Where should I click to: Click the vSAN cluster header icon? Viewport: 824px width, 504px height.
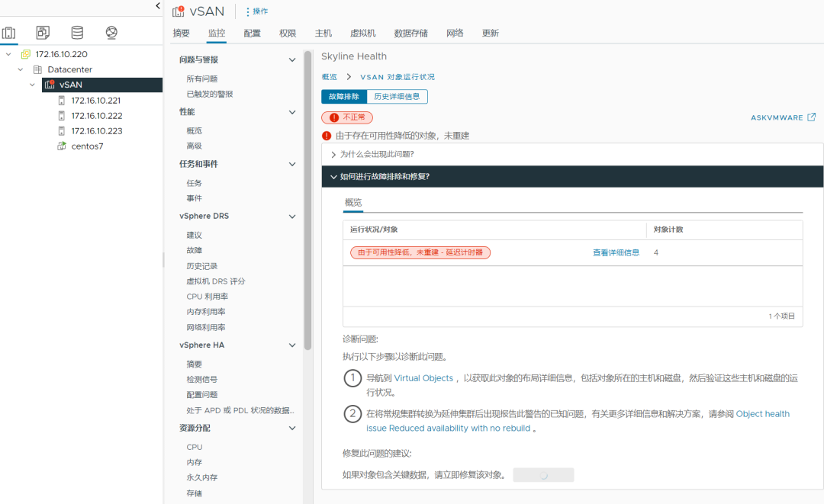point(179,11)
